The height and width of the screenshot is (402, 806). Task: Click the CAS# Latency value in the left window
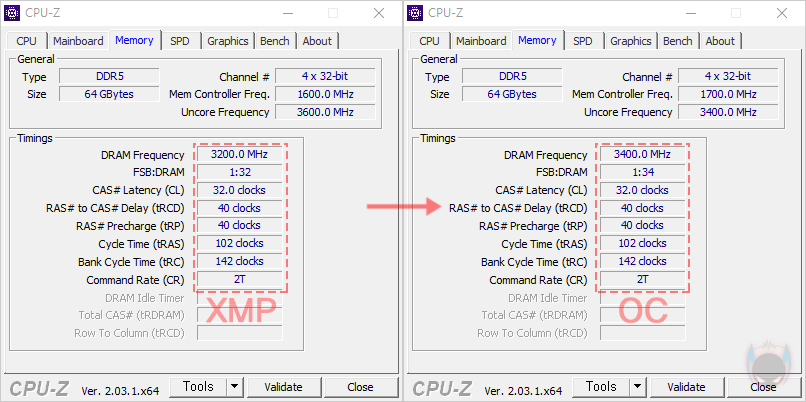tap(240, 190)
